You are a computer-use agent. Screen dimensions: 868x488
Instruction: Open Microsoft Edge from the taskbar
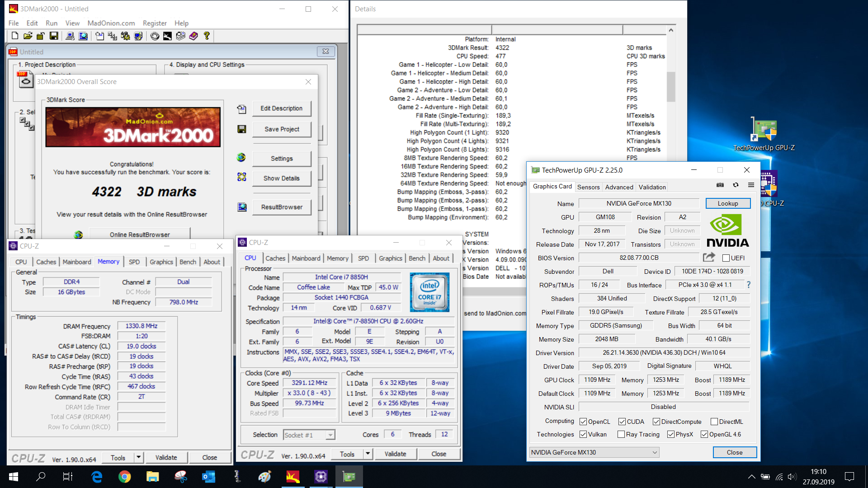(97, 477)
